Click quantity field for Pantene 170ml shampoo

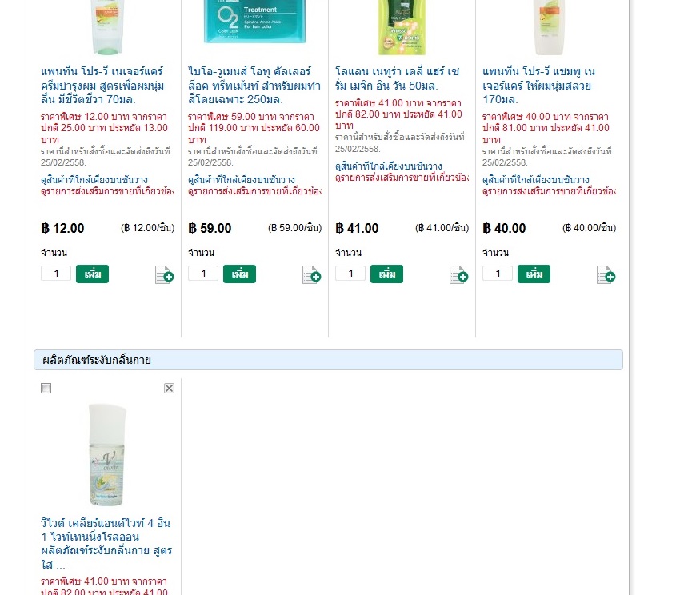pos(498,274)
